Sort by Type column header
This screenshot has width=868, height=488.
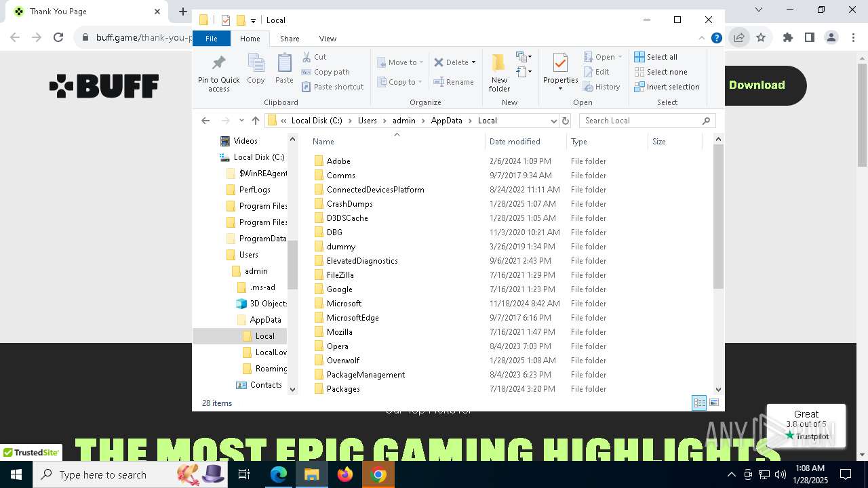(607, 142)
